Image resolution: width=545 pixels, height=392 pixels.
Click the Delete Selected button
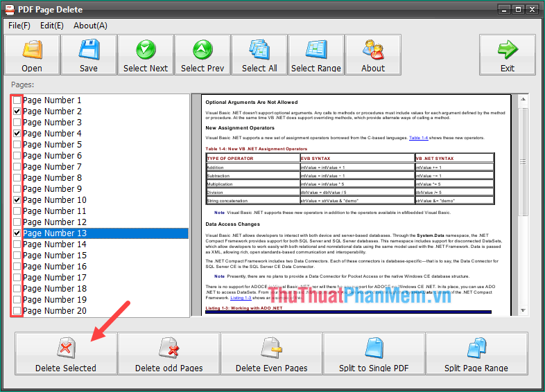(x=66, y=353)
